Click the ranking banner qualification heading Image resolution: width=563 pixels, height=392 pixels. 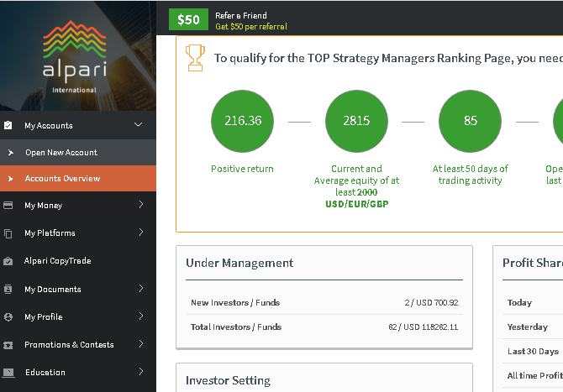tap(388, 58)
